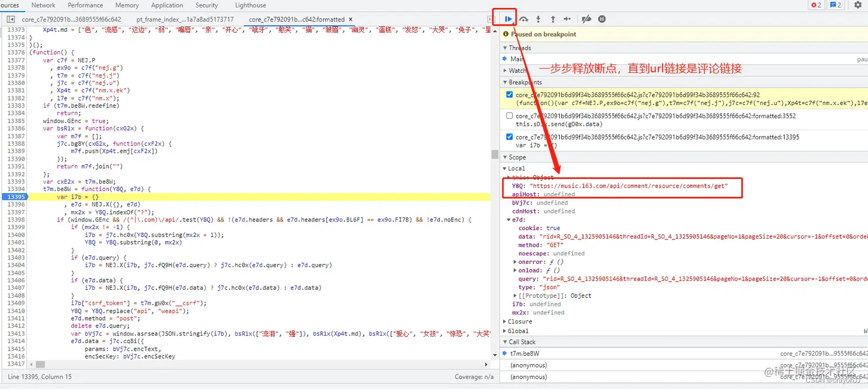The image size is (868, 389).
Task: Toggle pause on exceptions
Action: tap(602, 19)
